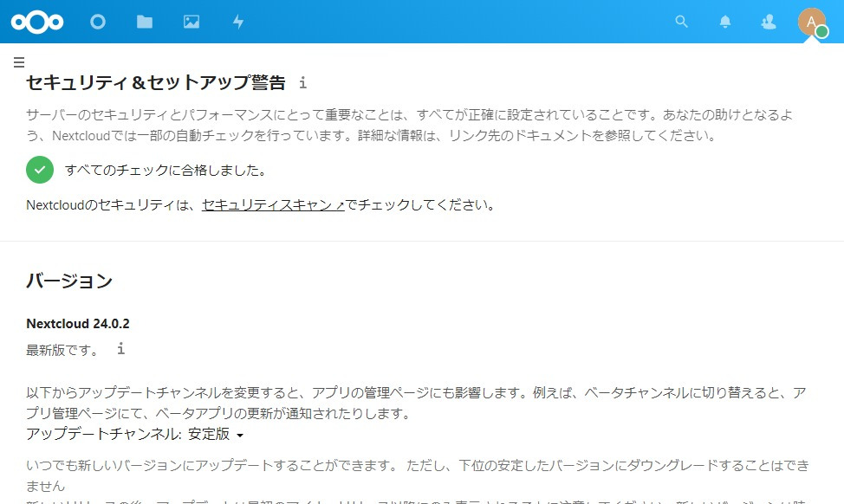Open the Dashboard circle icon
Screen dimensions: 844x504
(x=97, y=22)
